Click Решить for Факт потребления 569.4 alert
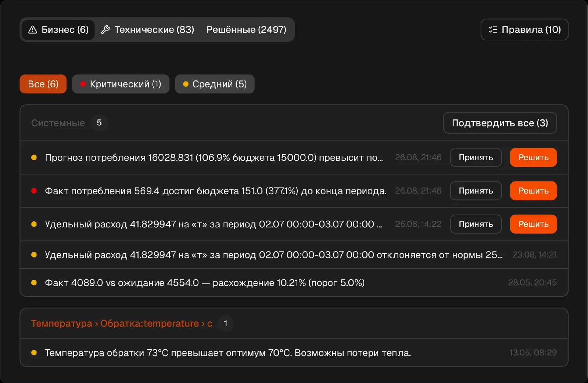The height and width of the screenshot is (383, 588). pyautogui.click(x=533, y=191)
